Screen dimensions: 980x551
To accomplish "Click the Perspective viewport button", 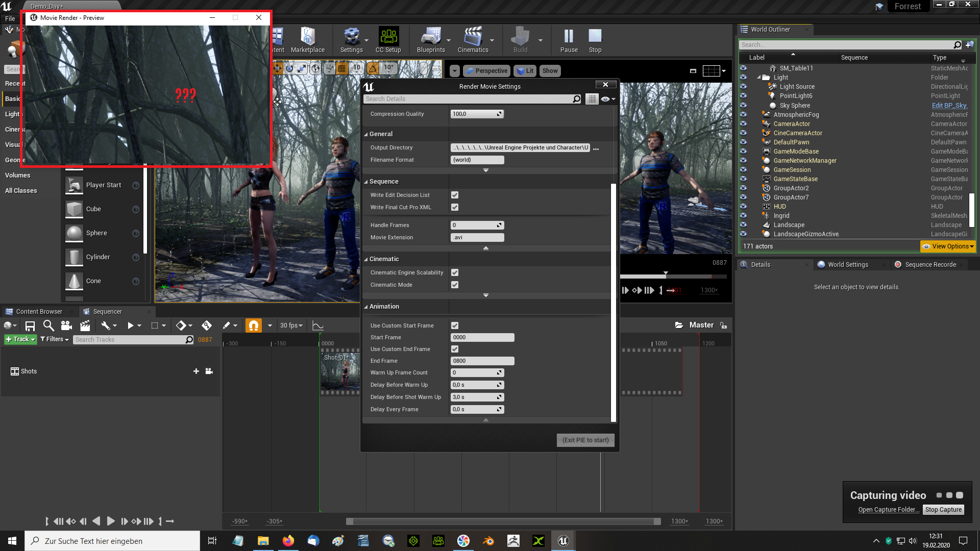I will [486, 71].
